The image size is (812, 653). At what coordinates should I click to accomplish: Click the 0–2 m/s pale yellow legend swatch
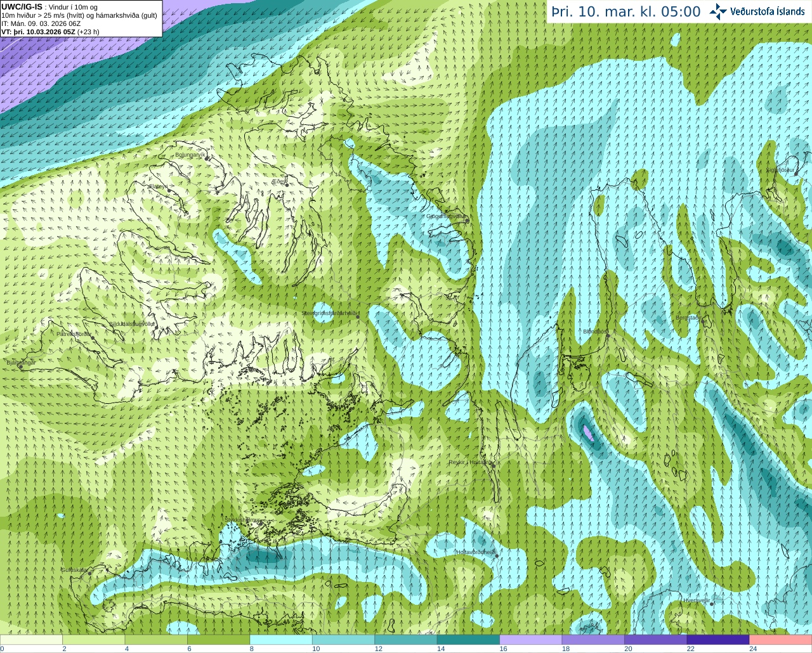pyautogui.click(x=32, y=640)
